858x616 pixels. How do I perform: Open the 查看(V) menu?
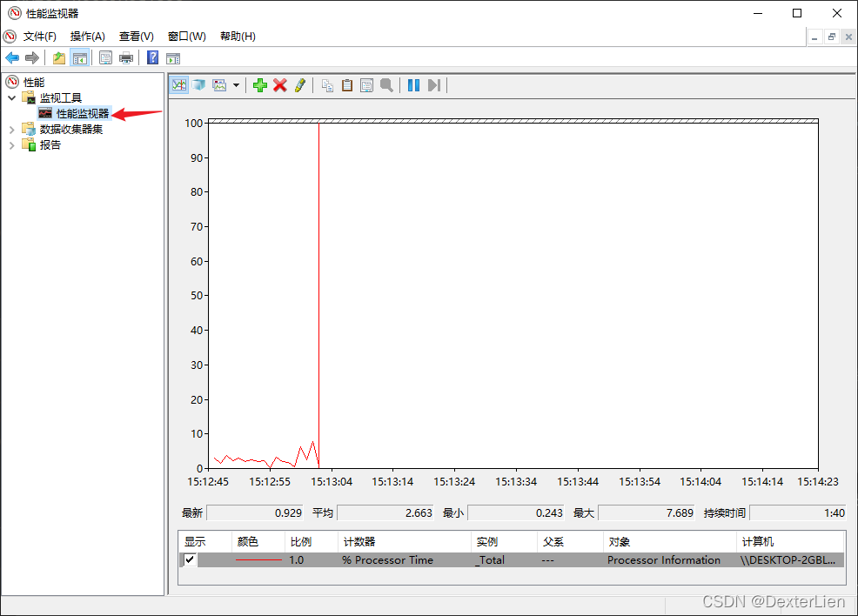[x=137, y=36]
